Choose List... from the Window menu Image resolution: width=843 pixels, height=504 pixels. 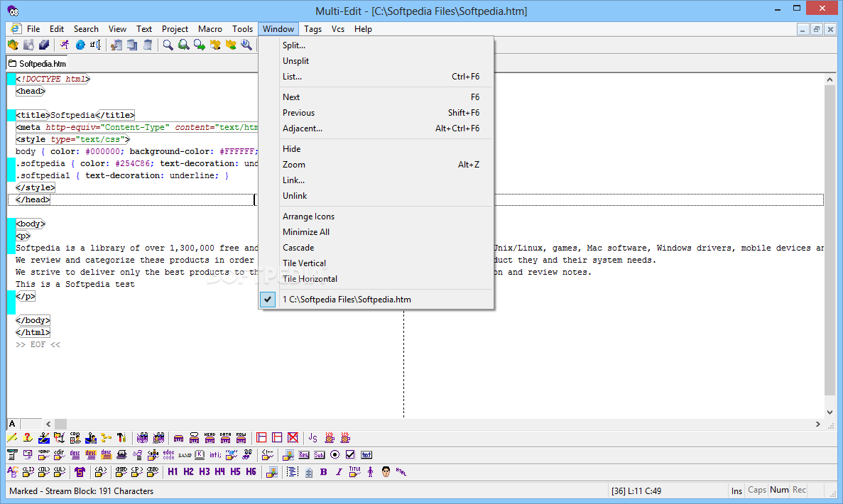coord(376,76)
